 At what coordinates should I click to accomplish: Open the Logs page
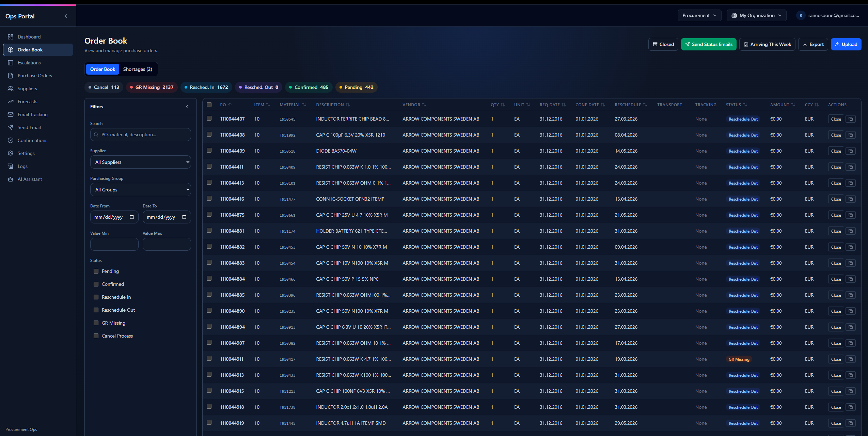click(23, 166)
